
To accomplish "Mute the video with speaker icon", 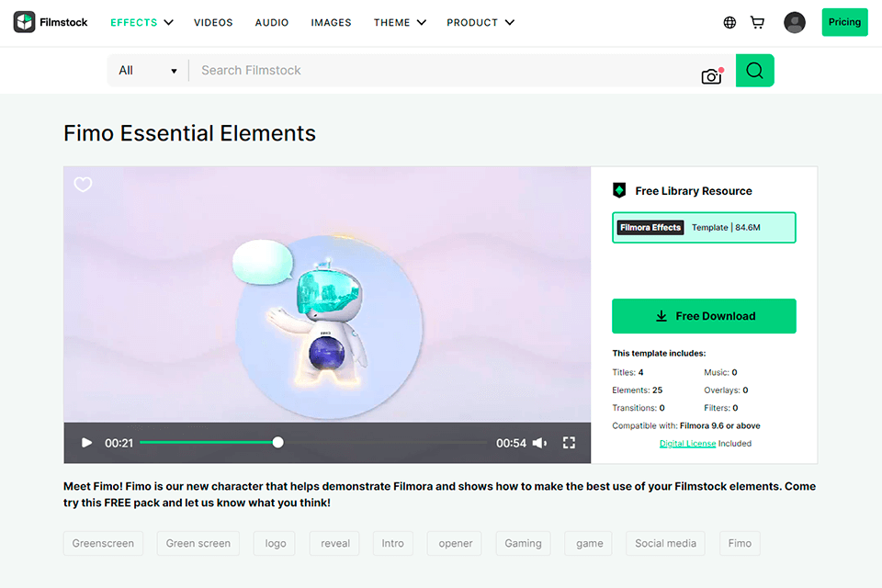I will click(539, 443).
